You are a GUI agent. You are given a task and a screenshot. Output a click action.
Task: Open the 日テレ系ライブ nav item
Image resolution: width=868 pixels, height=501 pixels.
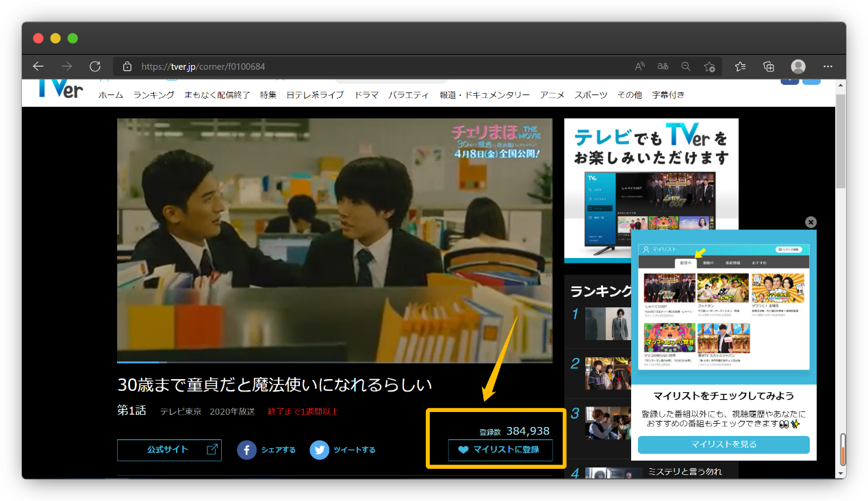pyautogui.click(x=315, y=95)
